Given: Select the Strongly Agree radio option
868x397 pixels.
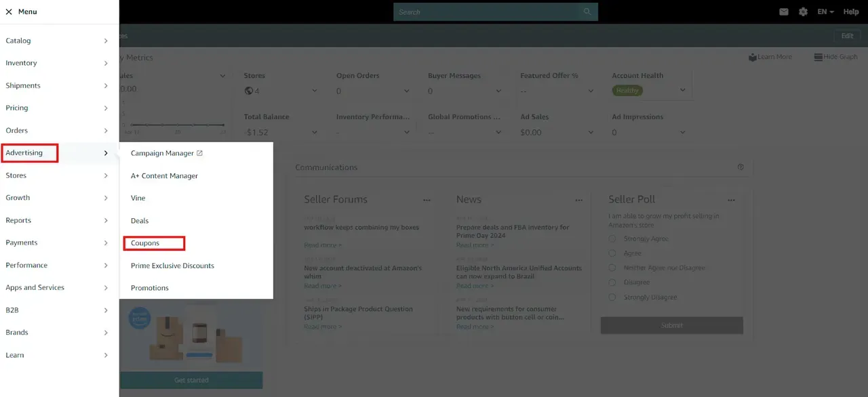Looking at the screenshot, I should coord(612,238).
